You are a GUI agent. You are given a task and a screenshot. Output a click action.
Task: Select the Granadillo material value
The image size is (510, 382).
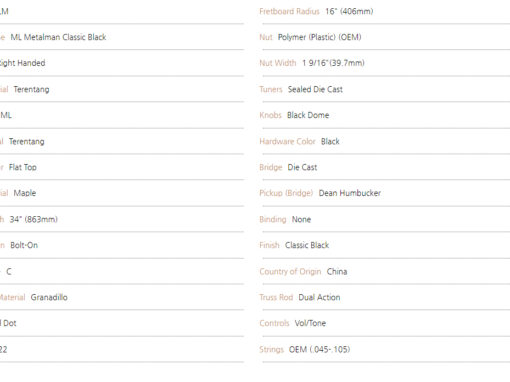(x=49, y=297)
